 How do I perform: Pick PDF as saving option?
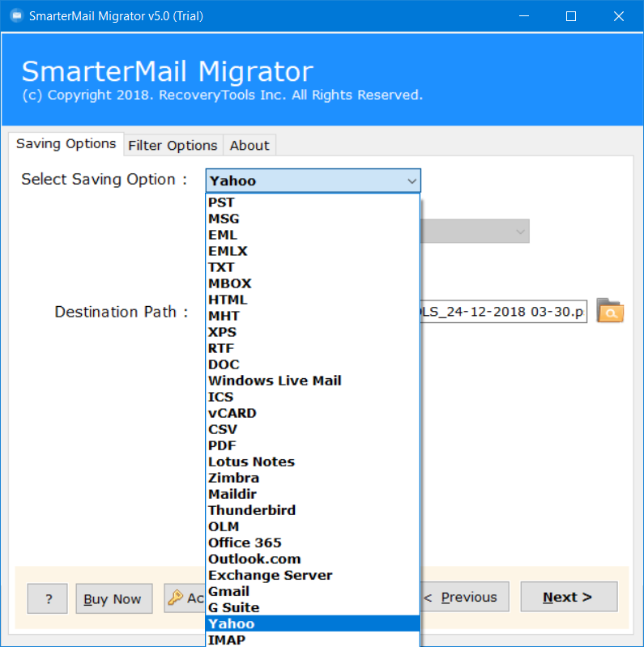pos(313,445)
